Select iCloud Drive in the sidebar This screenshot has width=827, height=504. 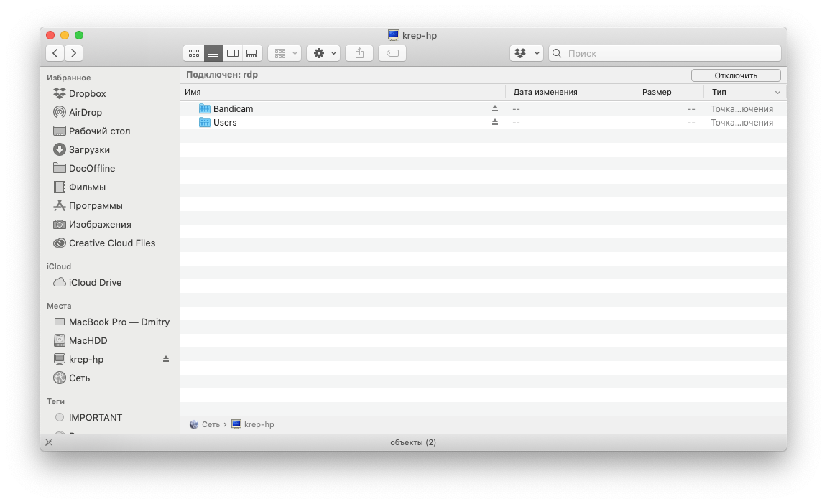pos(95,282)
